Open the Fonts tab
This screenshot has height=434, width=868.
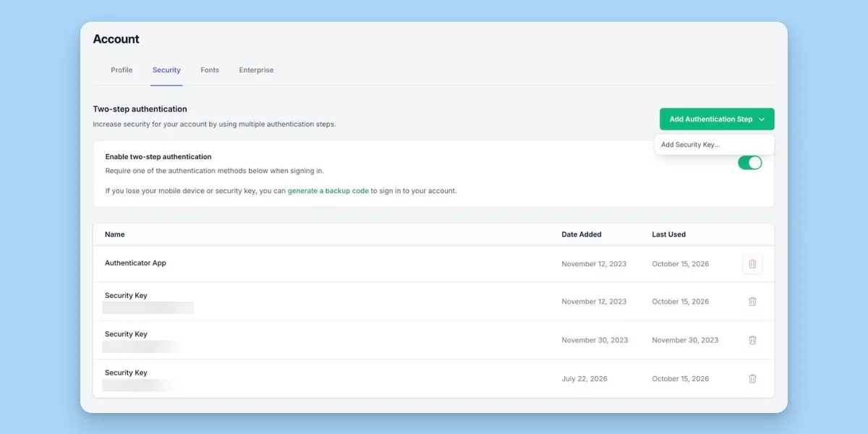coord(210,70)
